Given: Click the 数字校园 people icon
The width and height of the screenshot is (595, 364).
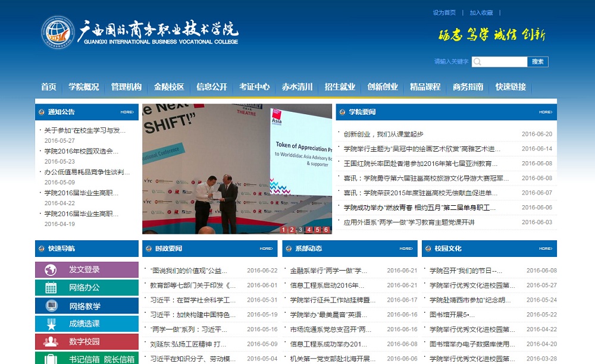Looking at the screenshot, I should (x=51, y=341).
